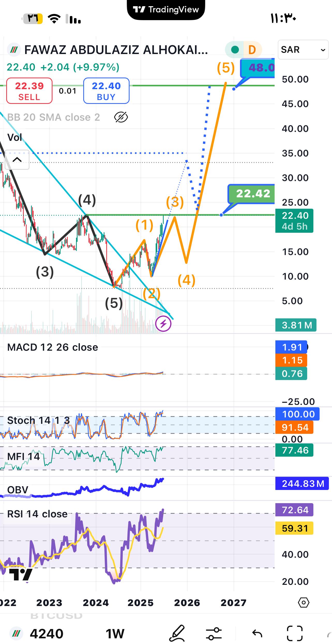This screenshot has height=644, width=332.
Task: Tap the 2025 label on the time axis
Action: [141, 603]
